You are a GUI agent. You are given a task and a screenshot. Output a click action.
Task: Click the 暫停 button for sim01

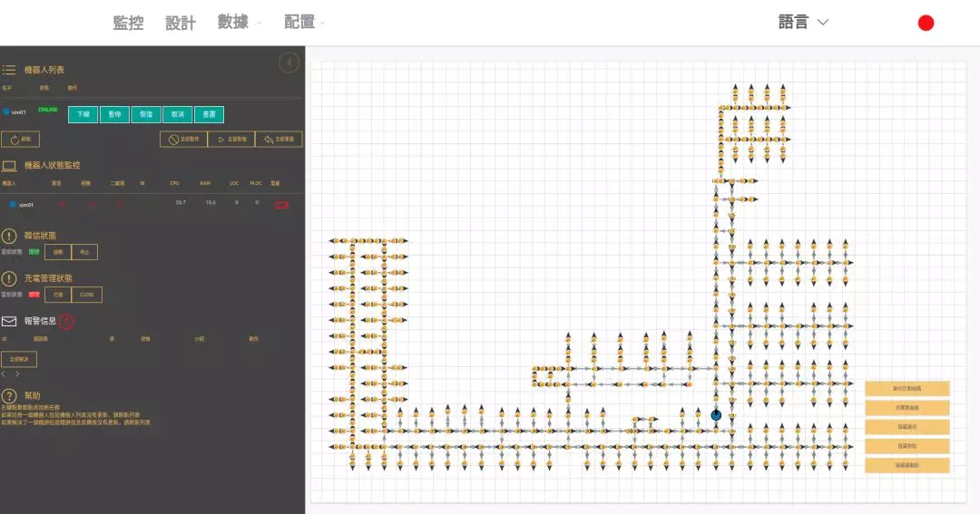coord(114,115)
